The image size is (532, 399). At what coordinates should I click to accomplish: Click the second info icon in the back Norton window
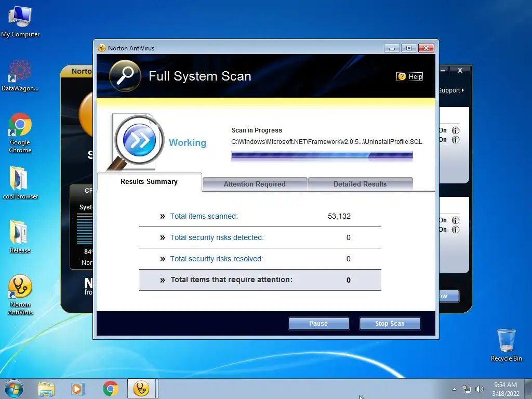456,140
